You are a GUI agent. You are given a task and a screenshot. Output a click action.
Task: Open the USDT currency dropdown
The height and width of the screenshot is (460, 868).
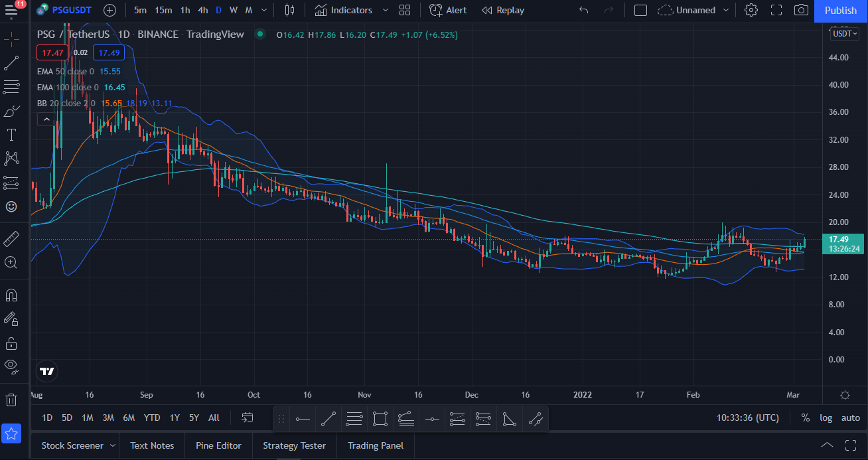coord(843,34)
